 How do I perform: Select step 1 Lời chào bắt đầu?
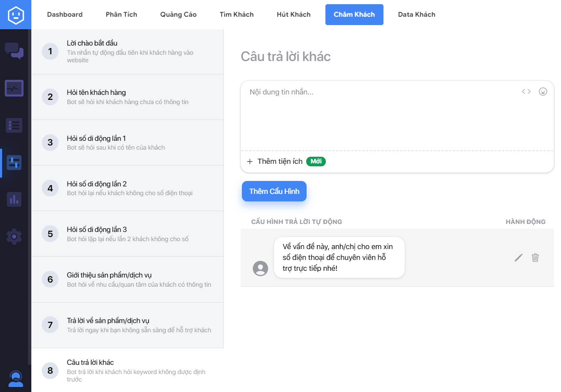tap(127, 52)
